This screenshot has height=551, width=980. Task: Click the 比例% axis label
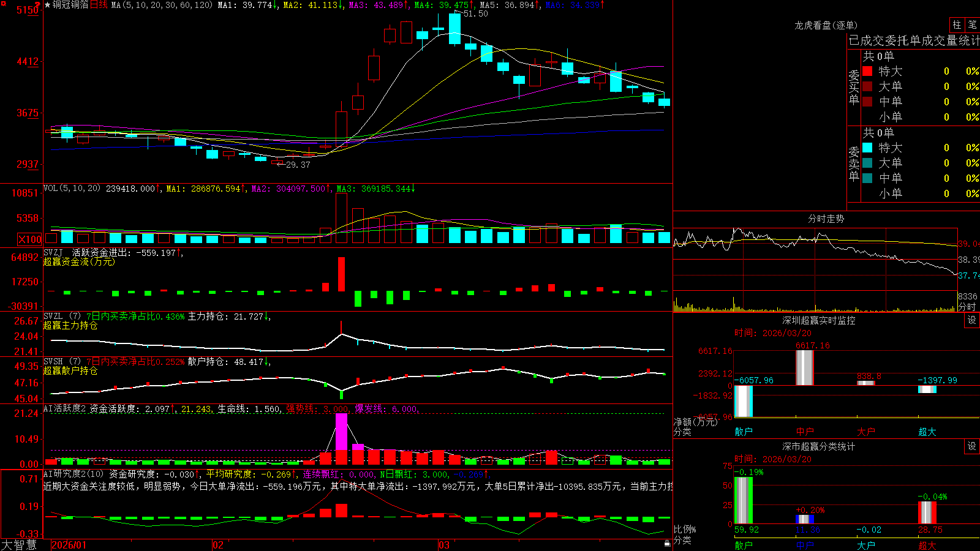click(685, 529)
